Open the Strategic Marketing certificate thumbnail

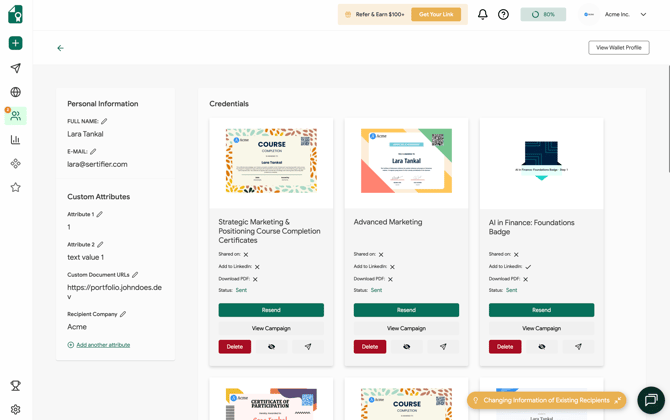(x=271, y=161)
